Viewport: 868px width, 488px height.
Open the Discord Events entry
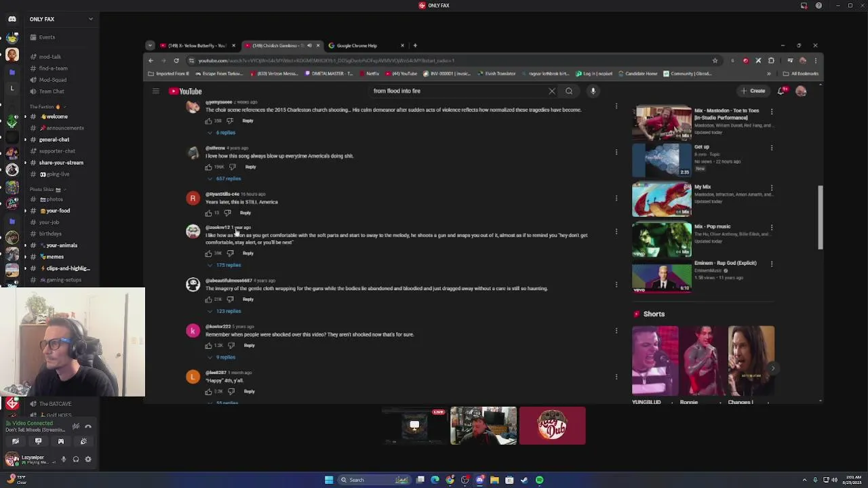[47, 37]
